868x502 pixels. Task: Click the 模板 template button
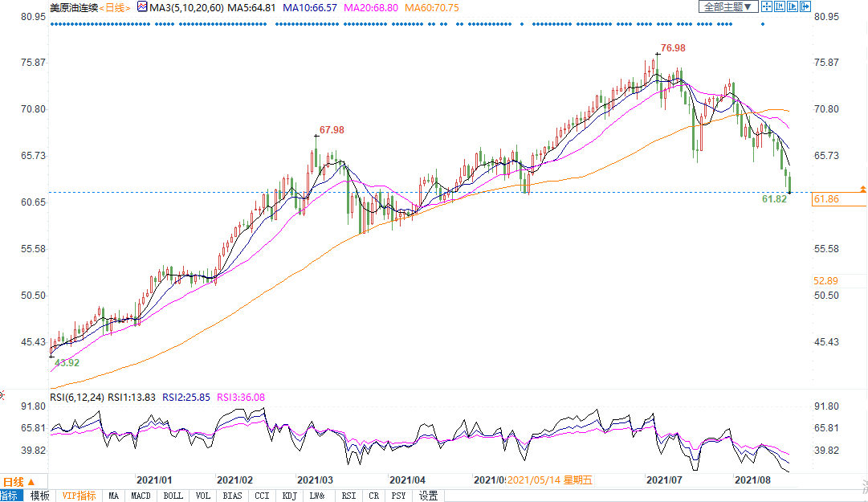click(x=40, y=496)
